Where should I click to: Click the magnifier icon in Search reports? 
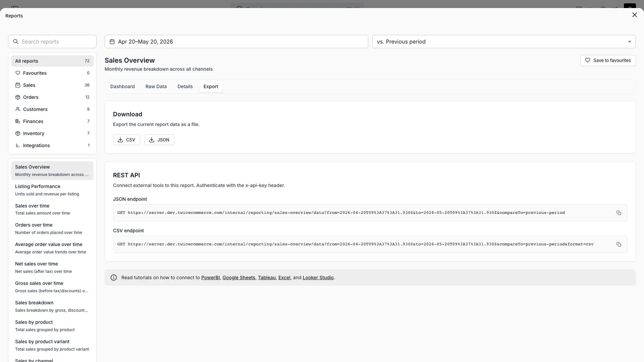(x=15, y=42)
